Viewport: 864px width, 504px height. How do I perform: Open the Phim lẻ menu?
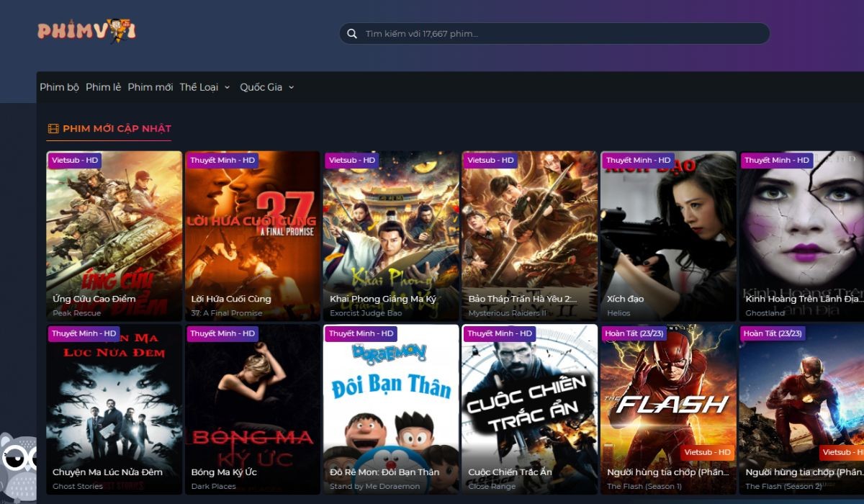(x=103, y=87)
